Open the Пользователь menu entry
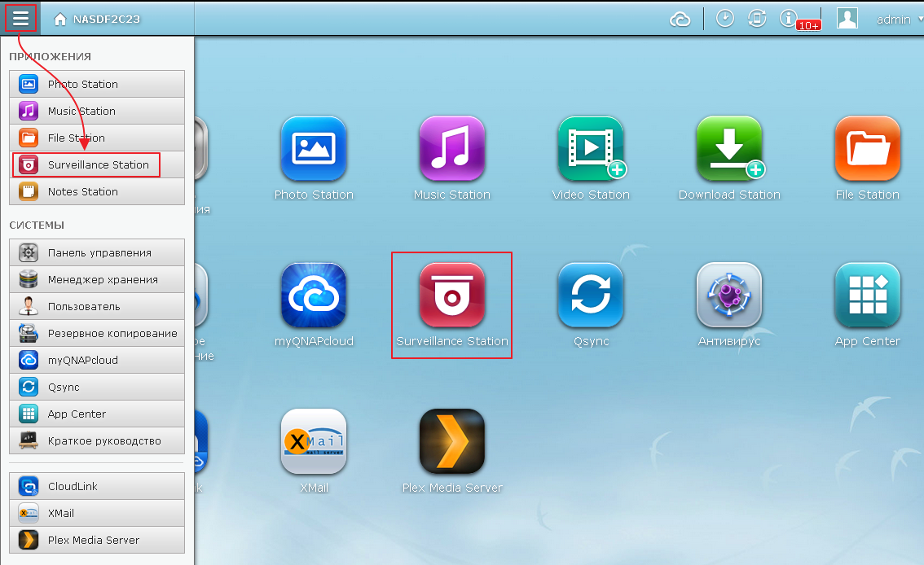Image resolution: width=924 pixels, height=565 pixels. (97, 307)
